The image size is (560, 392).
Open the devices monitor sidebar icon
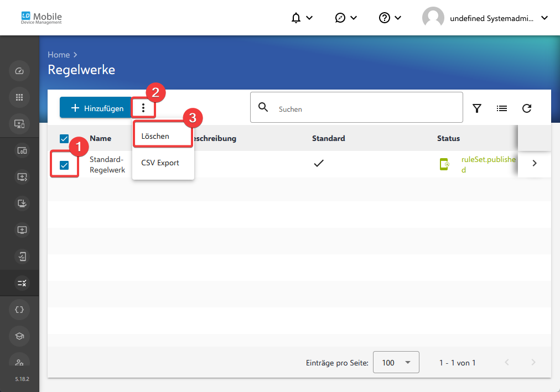point(19,124)
